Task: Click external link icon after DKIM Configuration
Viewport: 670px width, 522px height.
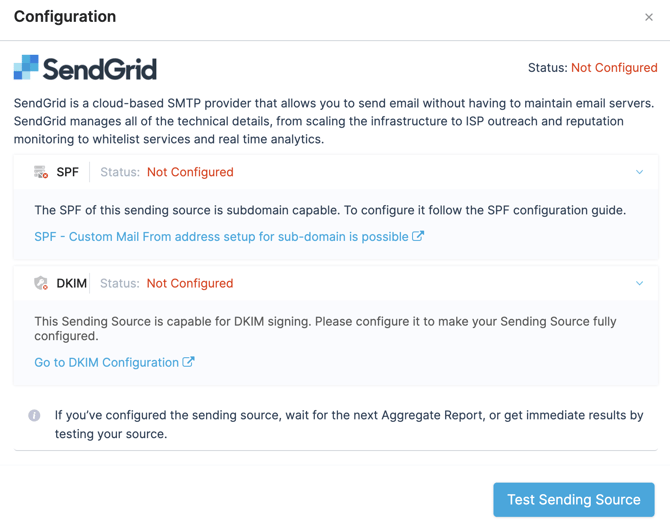Action: pyautogui.click(x=188, y=362)
